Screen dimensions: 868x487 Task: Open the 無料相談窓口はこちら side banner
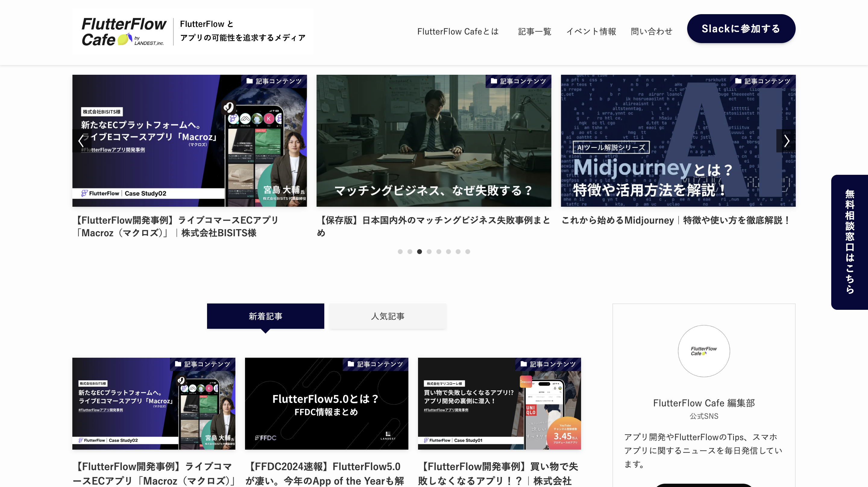click(850, 242)
